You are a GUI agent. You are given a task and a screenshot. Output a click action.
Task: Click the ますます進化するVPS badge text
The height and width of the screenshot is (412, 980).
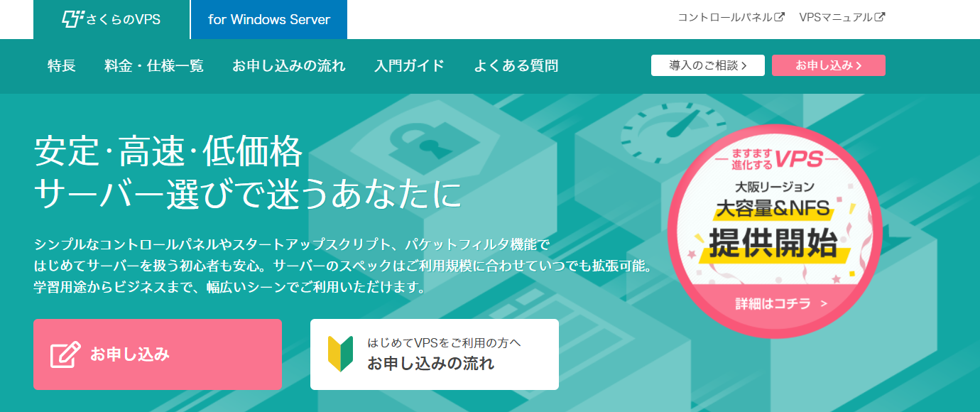[775, 158]
